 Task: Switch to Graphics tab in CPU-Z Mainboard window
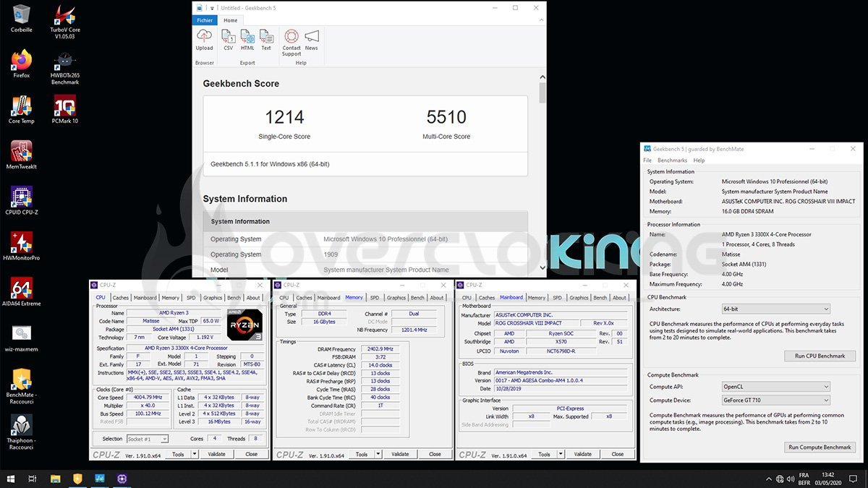(579, 298)
